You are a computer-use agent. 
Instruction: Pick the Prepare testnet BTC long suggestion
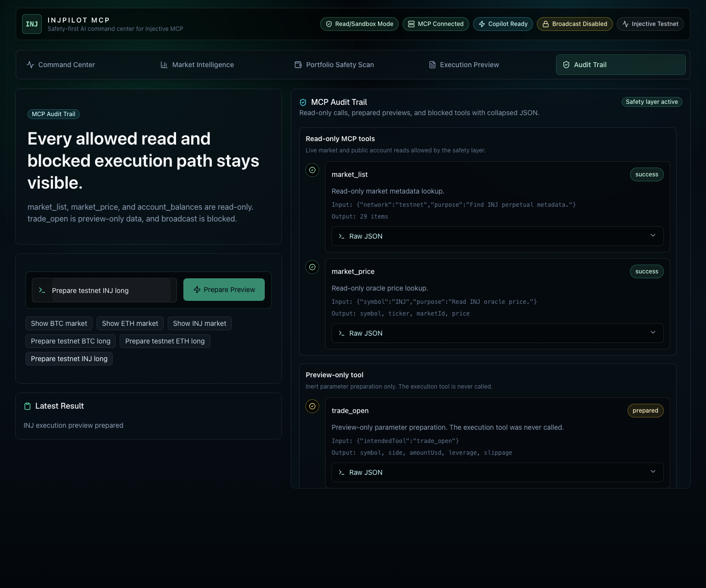pyautogui.click(x=71, y=341)
